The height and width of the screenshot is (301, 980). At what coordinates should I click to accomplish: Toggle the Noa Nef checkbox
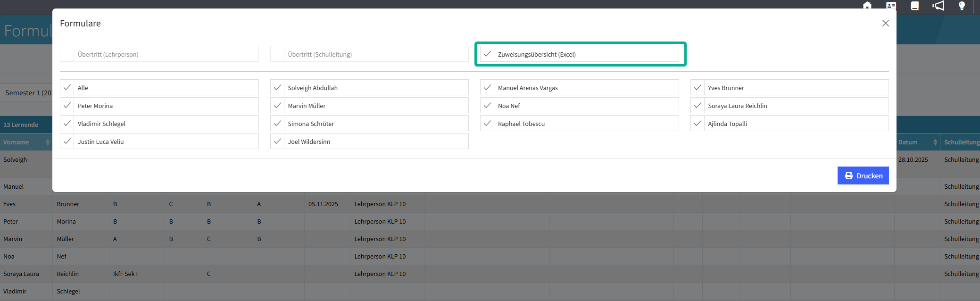click(487, 106)
